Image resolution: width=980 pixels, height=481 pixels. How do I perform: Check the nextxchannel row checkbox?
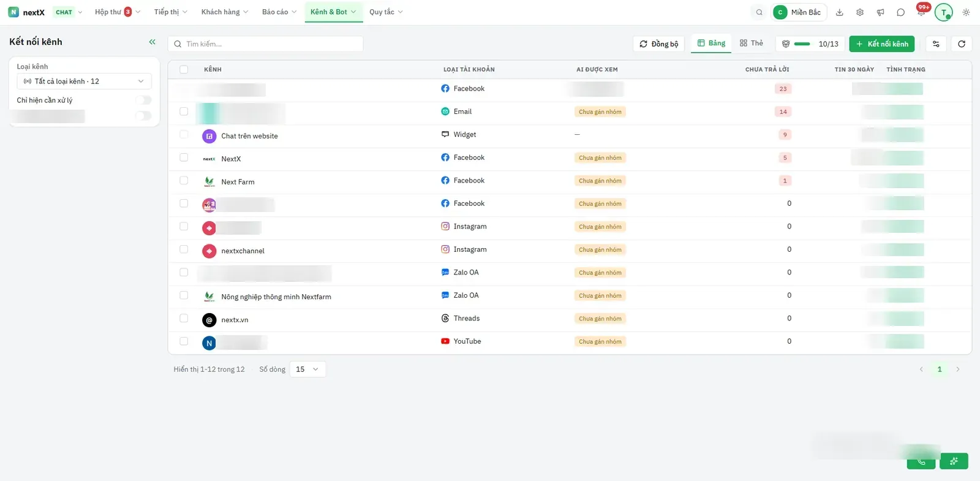click(184, 249)
